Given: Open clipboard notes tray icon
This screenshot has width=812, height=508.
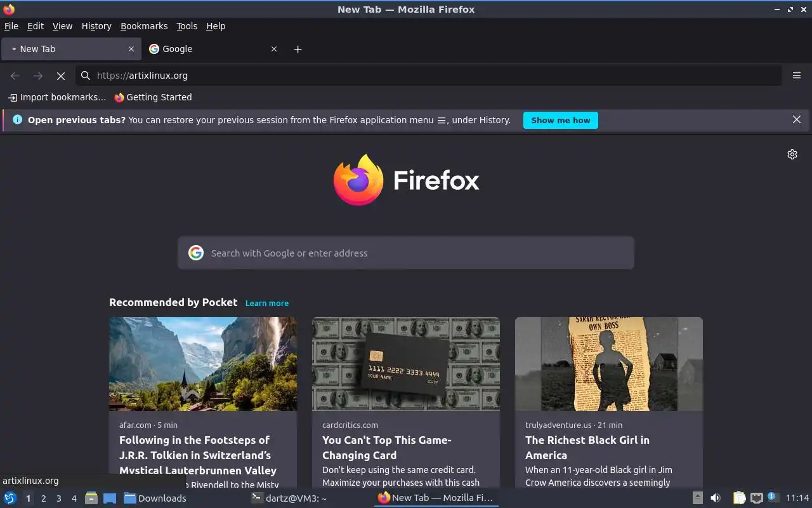Looking at the screenshot, I should 740,498.
